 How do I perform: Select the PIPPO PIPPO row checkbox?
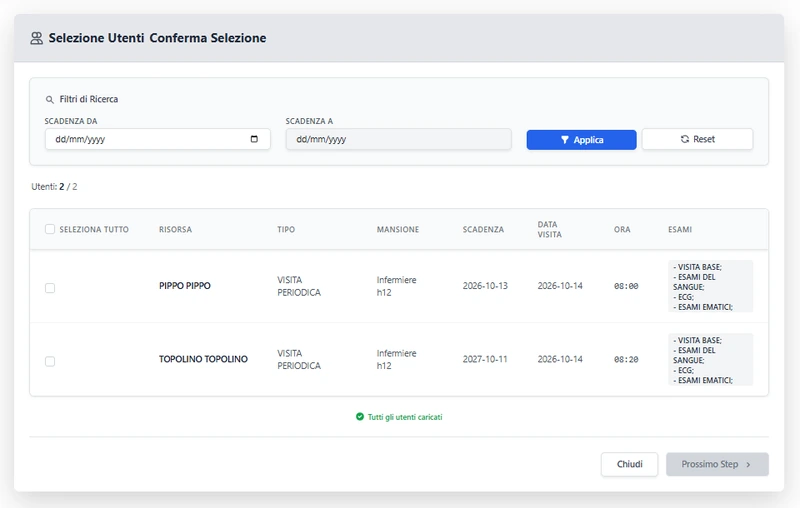[50, 288]
